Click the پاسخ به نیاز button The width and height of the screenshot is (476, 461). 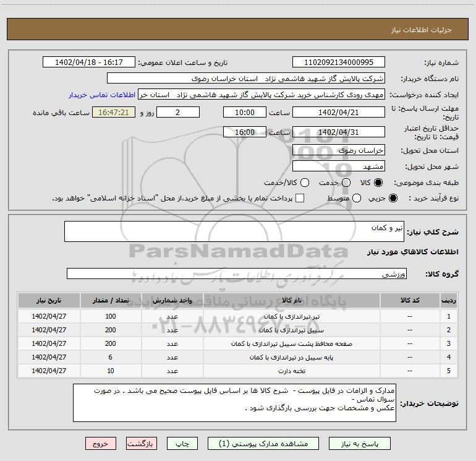click(360, 444)
